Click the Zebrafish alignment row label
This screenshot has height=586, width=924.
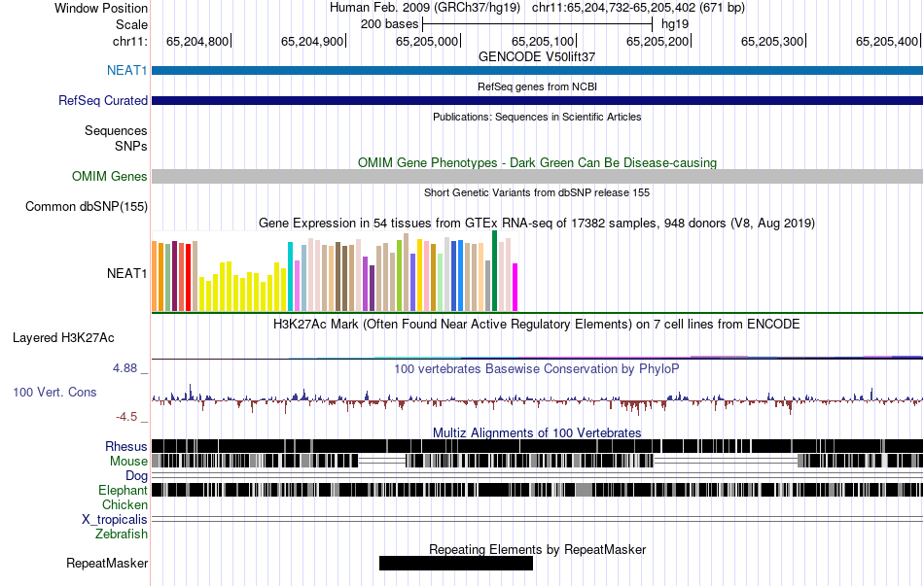(x=122, y=534)
